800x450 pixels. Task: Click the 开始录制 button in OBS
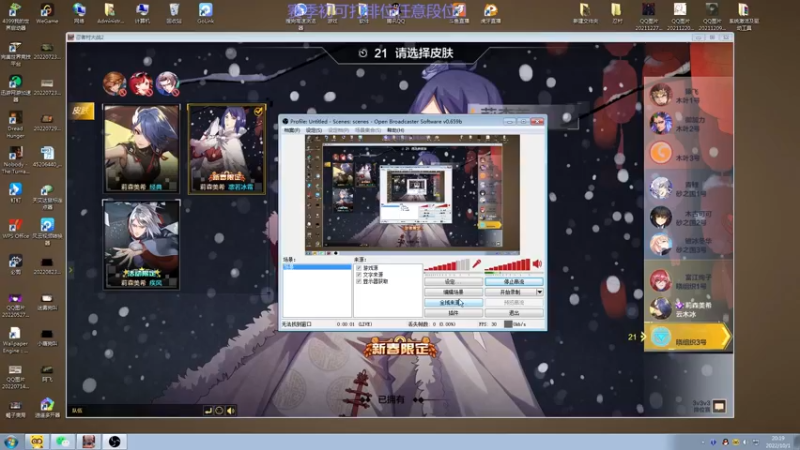510,292
